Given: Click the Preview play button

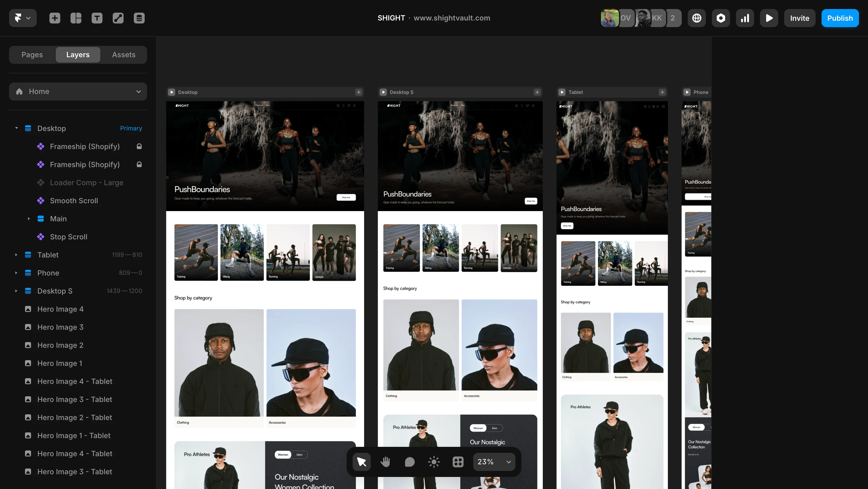Looking at the screenshot, I should (x=769, y=18).
